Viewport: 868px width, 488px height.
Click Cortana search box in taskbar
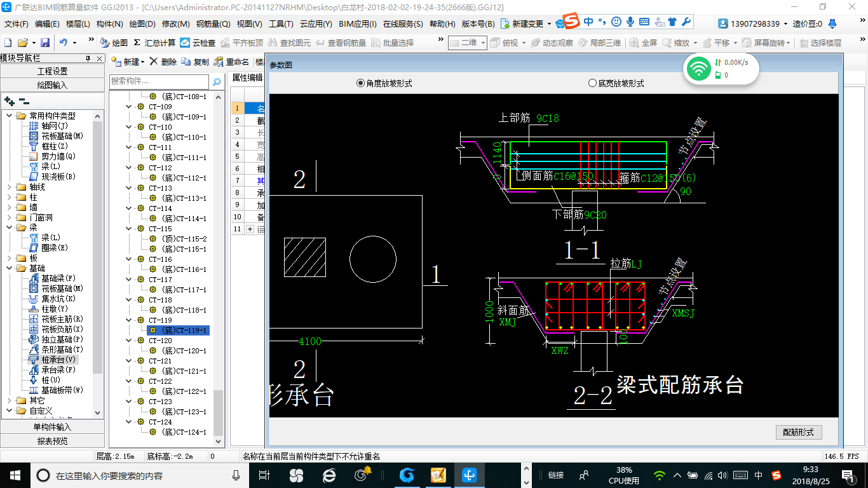[x=140, y=475]
